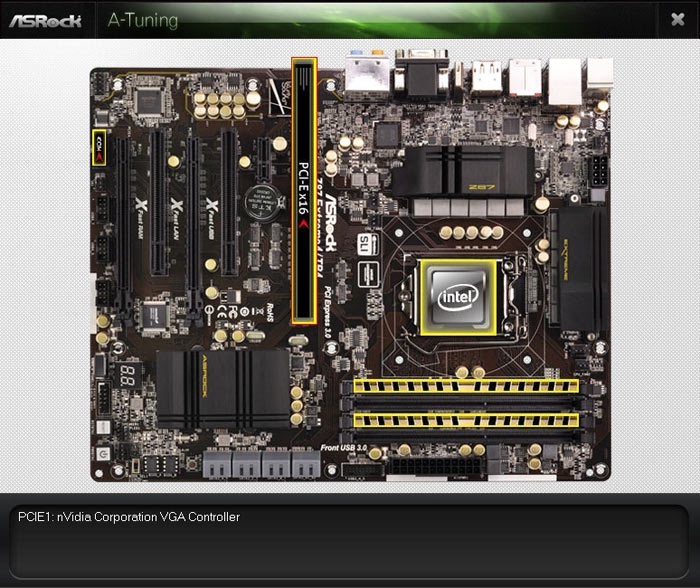
Task: Click the ASRock chipset heatsink
Action: tap(223, 389)
